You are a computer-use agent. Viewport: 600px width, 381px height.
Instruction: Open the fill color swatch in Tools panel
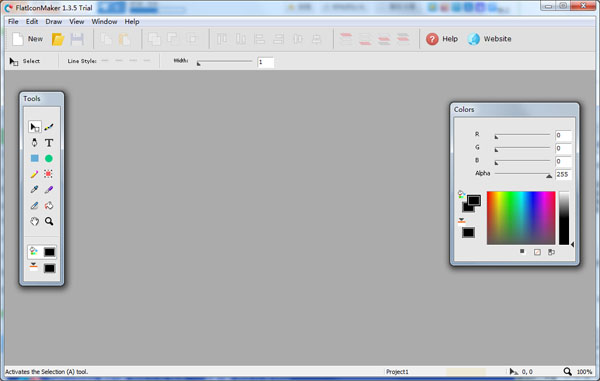49,252
